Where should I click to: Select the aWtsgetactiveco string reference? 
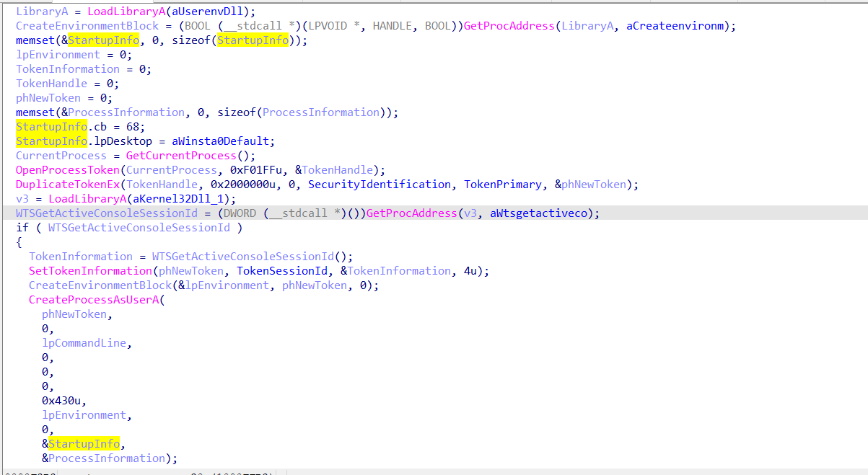coord(544,213)
